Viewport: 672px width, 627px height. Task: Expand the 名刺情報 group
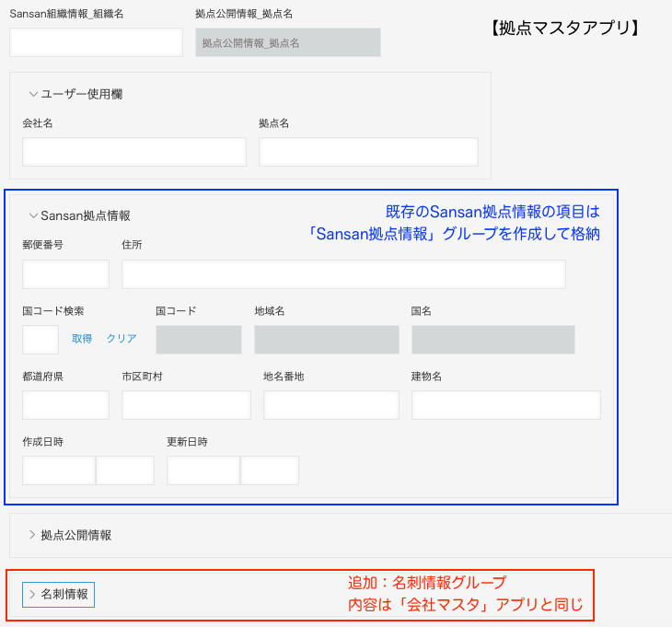(x=58, y=595)
